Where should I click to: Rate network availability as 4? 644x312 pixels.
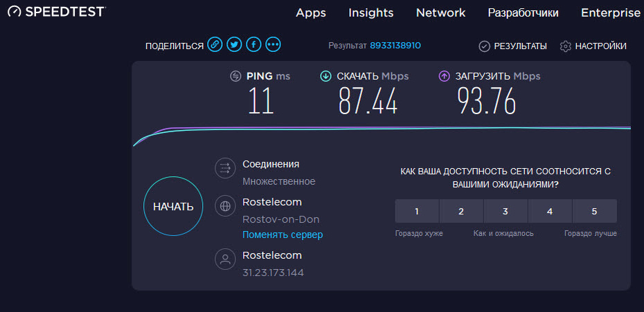550,212
